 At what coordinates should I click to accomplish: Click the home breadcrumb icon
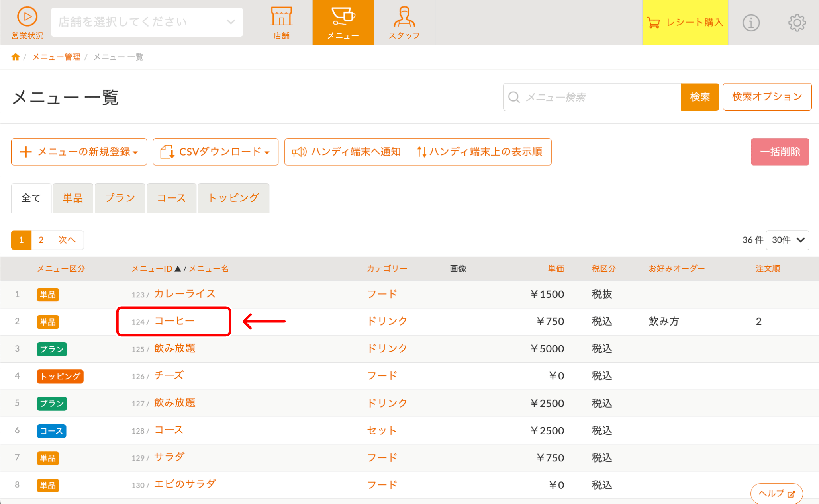coord(16,57)
